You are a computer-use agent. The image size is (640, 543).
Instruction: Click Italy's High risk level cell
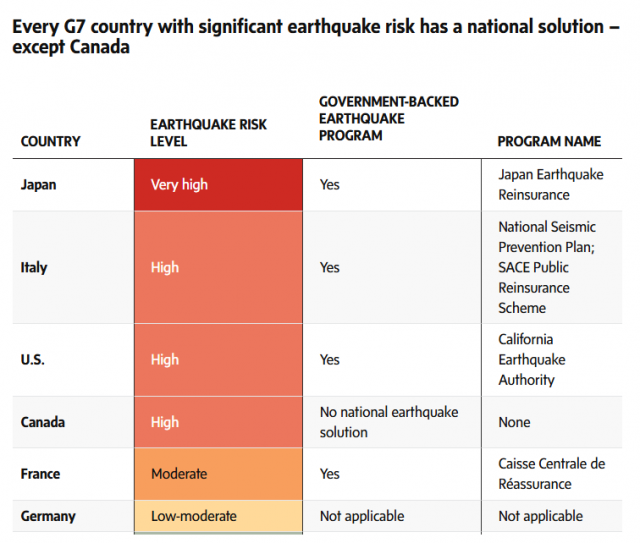(218, 267)
